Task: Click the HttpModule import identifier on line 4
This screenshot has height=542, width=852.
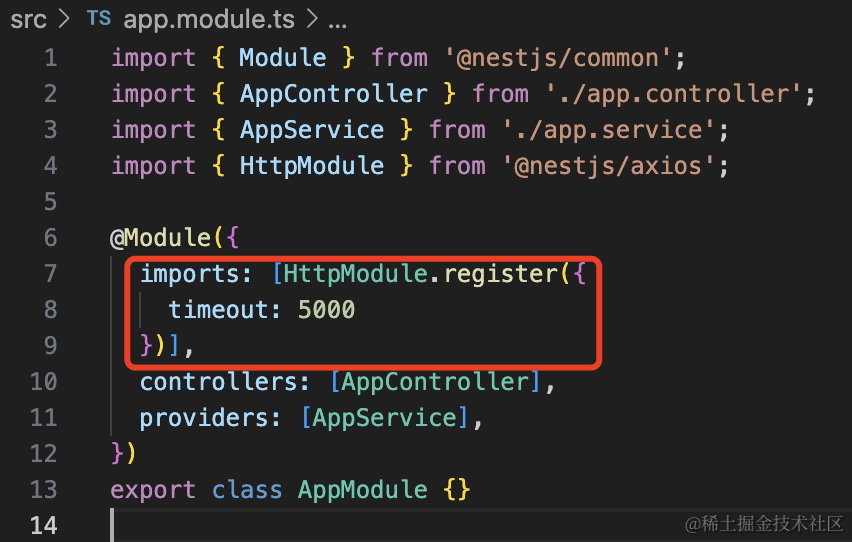Action: click(311, 165)
